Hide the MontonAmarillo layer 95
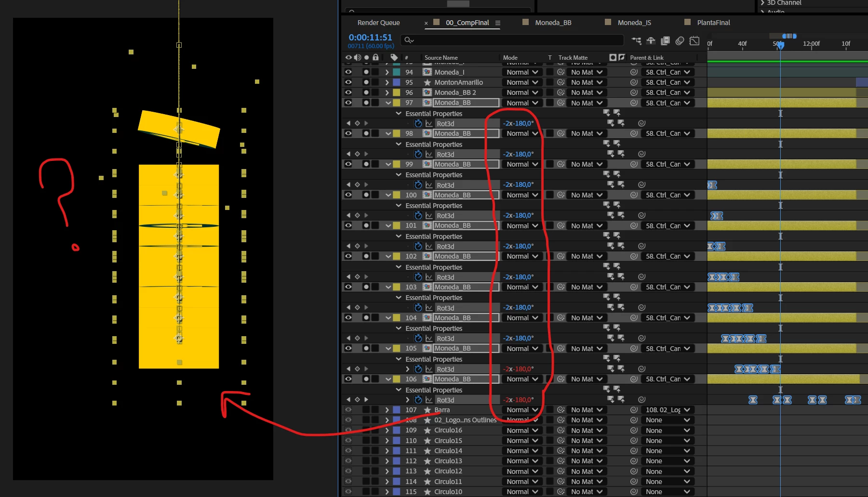Image resolution: width=868 pixels, height=497 pixels. pyautogui.click(x=348, y=82)
